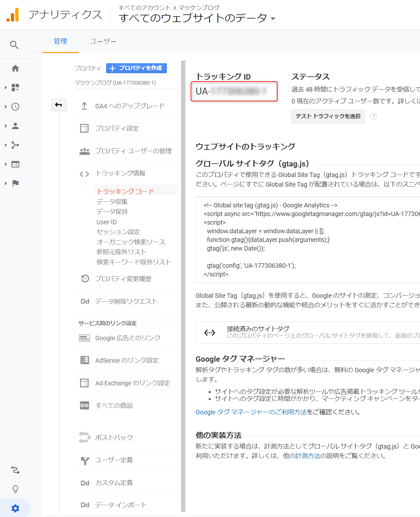The height and width of the screenshot is (517, 420).
Task: Click the gtag.js tracking code box
Action: pos(308,240)
